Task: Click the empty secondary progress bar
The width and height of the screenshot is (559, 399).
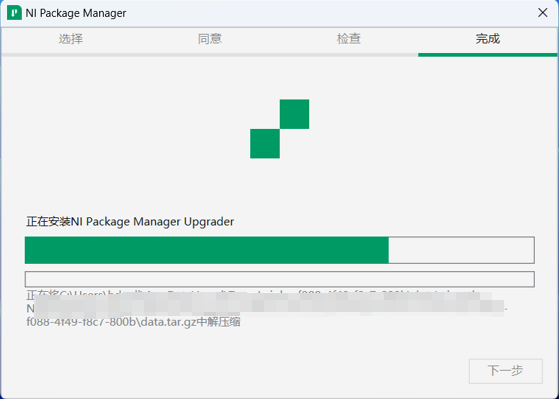Action: pos(280,279)
